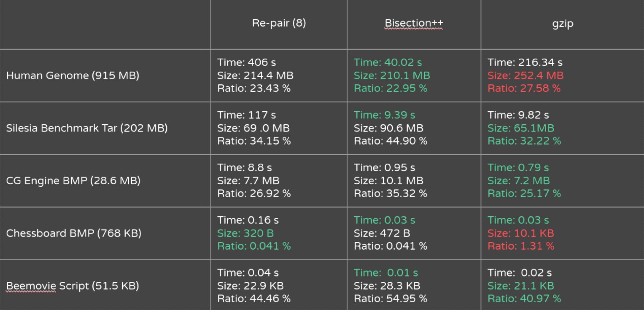Viewport: 644px width, 310px height.
Task: Click the red gzip Chessboard size 10.1 KB
Action: pyautogui.click(x=521, y=233)
